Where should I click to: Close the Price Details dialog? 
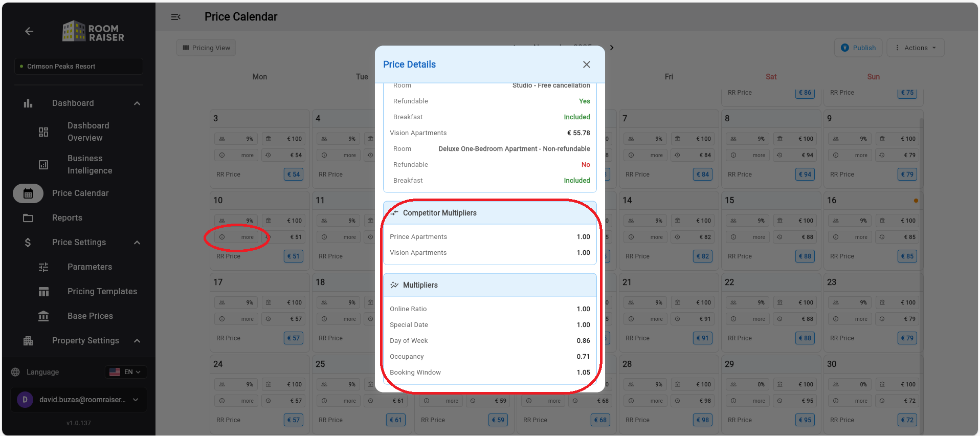[x=586, y=64]
